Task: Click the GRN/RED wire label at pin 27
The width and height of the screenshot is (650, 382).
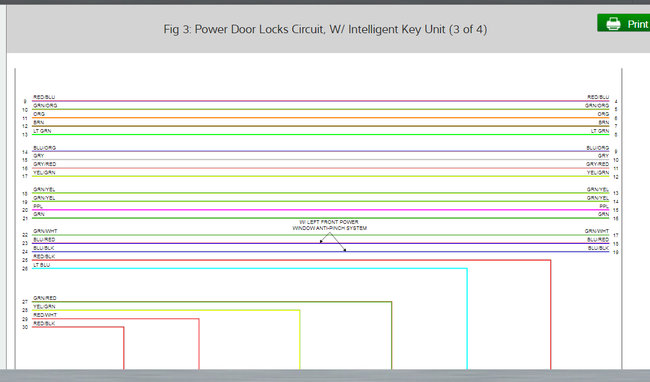Action: (x=45, y=298)
